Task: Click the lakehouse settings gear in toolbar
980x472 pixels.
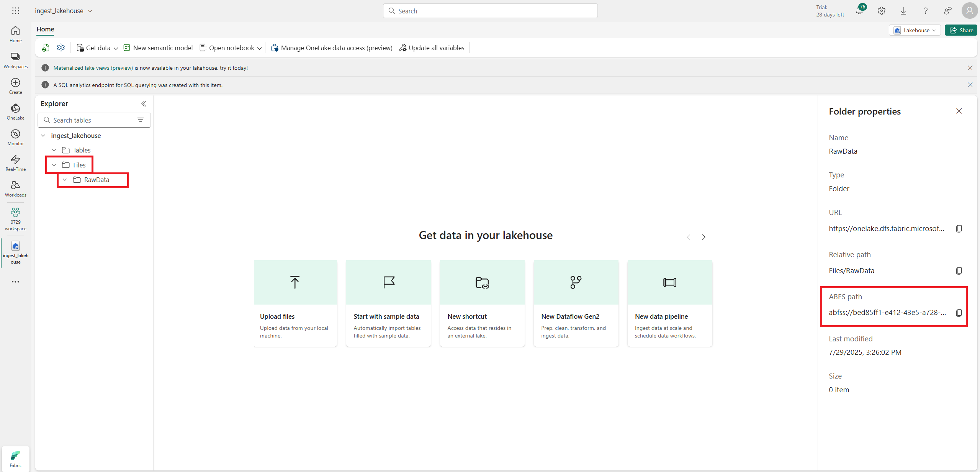Action: tap(61, 48)
